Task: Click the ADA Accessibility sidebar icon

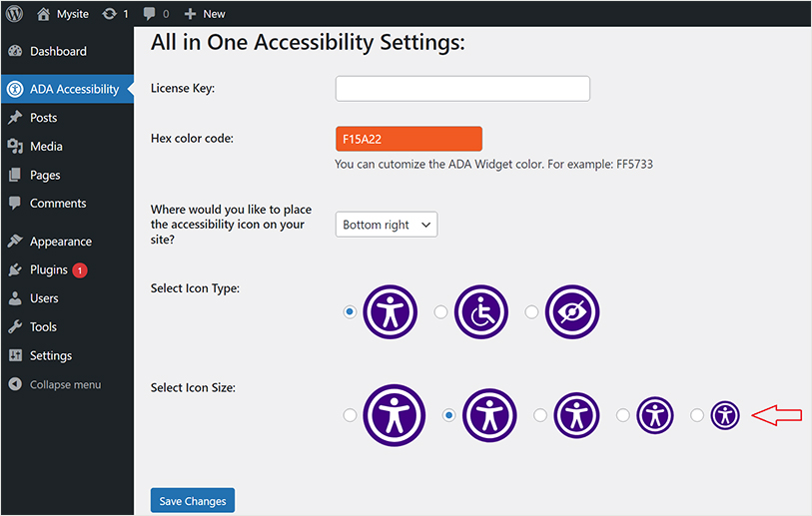Action: pos(16,89)
